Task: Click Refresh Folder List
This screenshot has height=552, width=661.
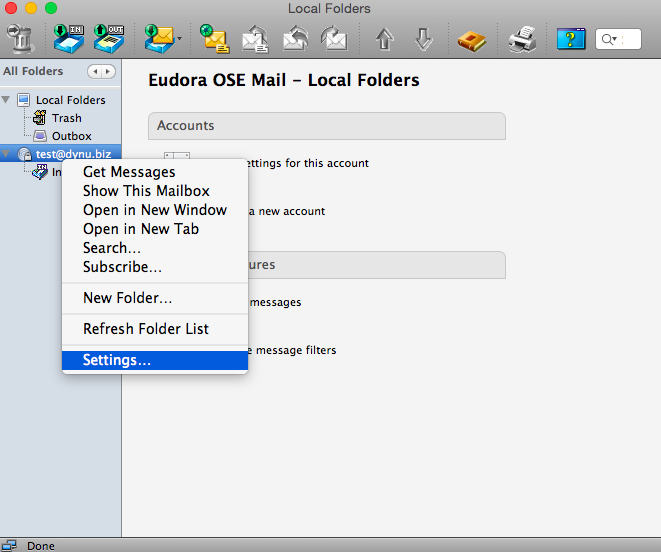Action: [x=155, y=329]
